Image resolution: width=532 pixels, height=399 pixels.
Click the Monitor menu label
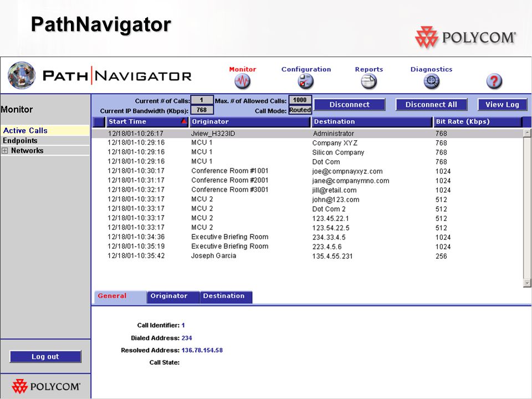(x=243, y=69)
